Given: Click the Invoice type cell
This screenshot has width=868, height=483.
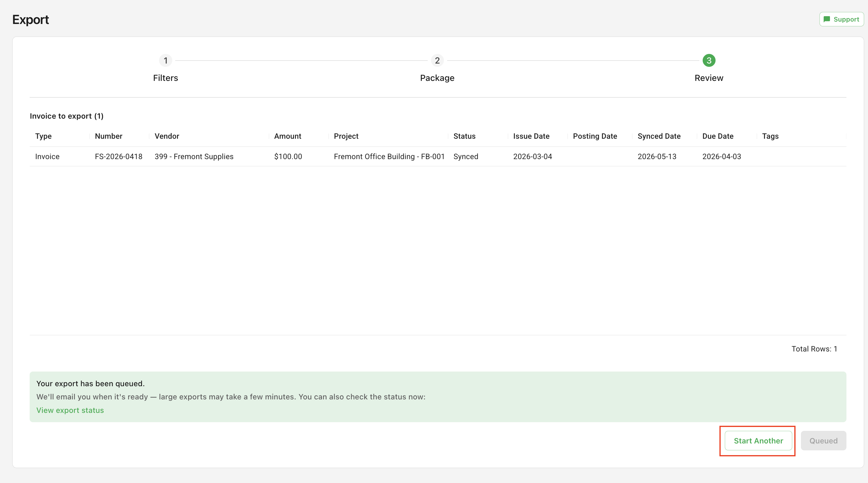Looking at the screenshot, I should pyautogui.click(x=47, y=156).
